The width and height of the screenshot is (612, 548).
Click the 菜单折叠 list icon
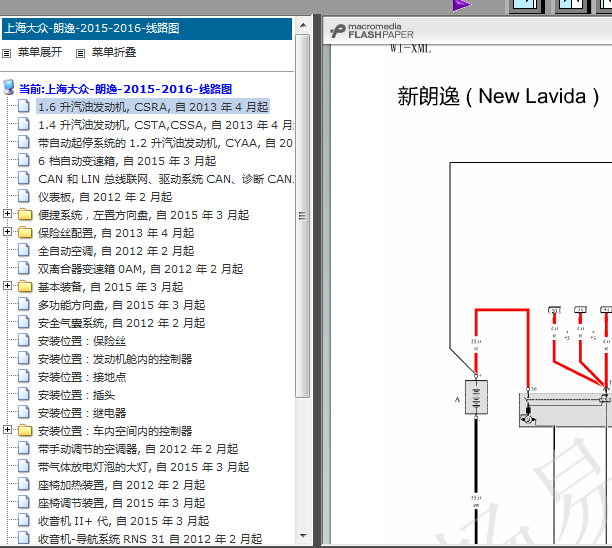(80, 53)
